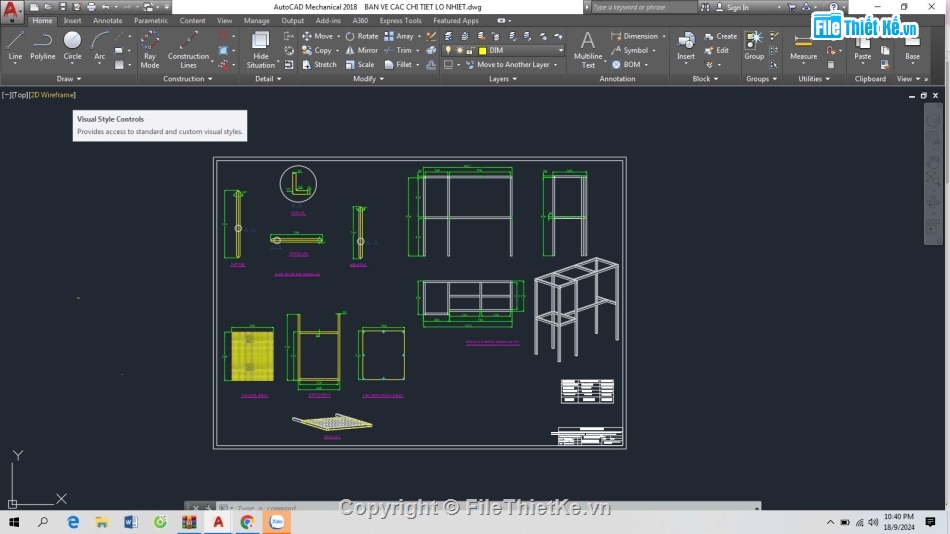
Task: Insert Multiline Text
Action: click(x=588, y=50)
